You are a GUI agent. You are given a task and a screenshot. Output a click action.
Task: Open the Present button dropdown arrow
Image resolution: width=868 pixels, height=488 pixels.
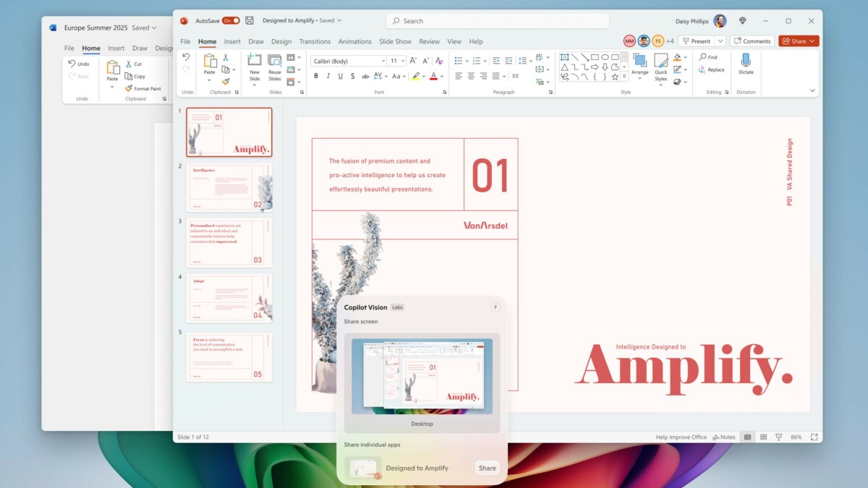[x=720, y=41]
